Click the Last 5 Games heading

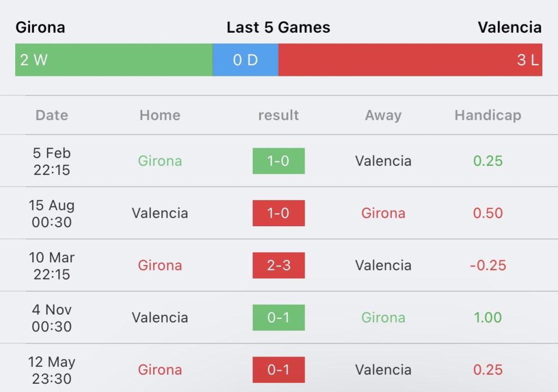point(278,27)
